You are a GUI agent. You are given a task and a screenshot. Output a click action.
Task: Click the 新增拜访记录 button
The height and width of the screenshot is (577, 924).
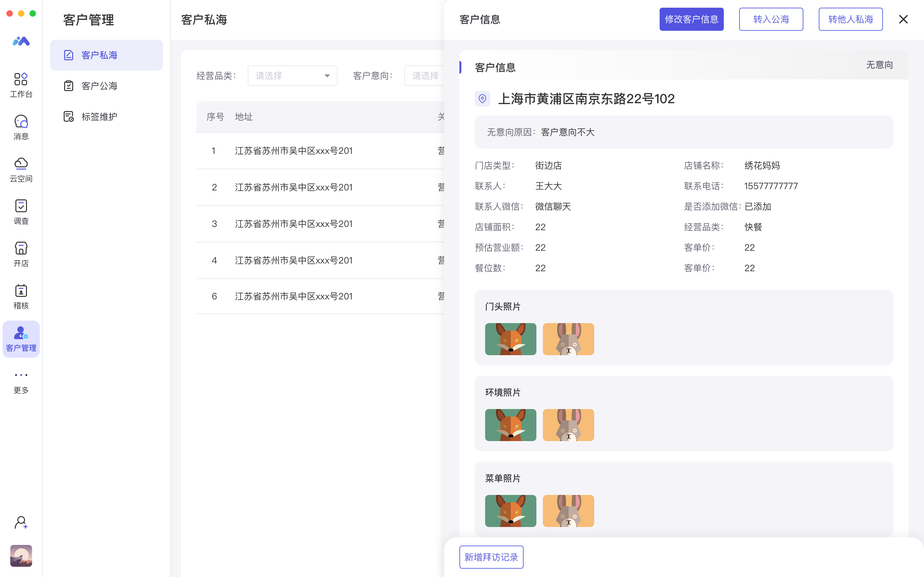[491, 557]
